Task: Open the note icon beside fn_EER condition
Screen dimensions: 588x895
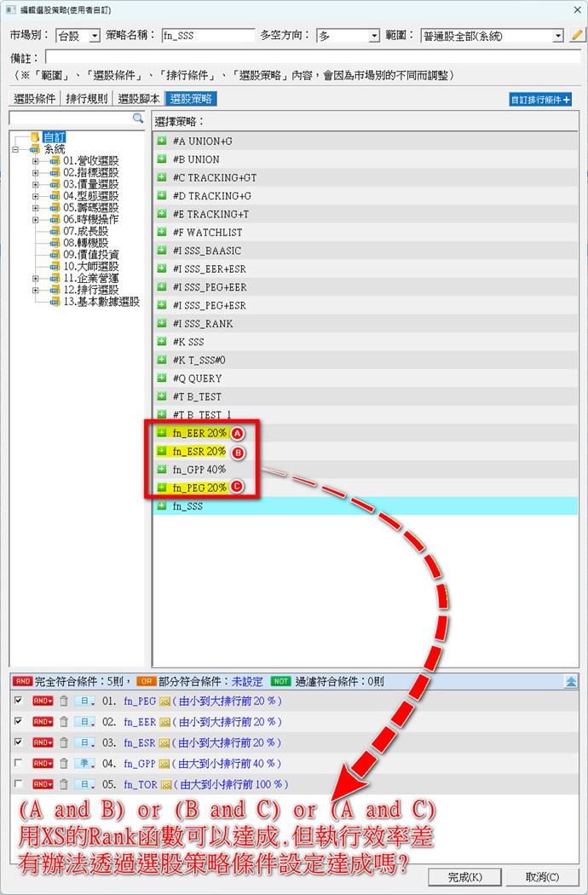Action: [x=165, y=722]
